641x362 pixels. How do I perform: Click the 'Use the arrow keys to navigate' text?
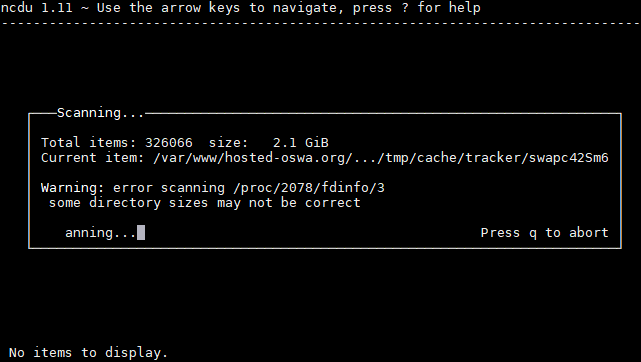tap(220, 8)
